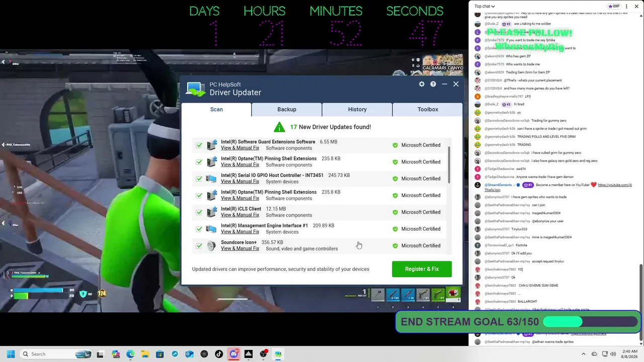Open the Toolbox tab
Viewport: 644px width, 362px height.
(428, 109)
